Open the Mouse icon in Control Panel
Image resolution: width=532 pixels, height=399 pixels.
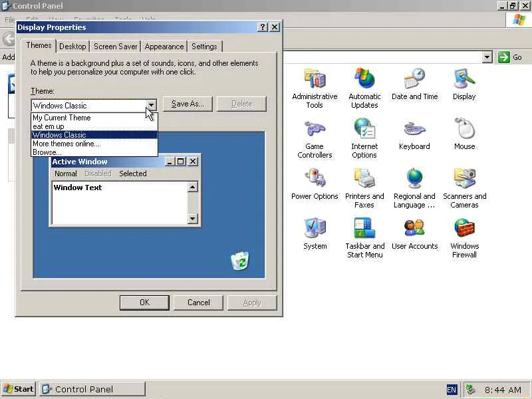pos(464,135)
